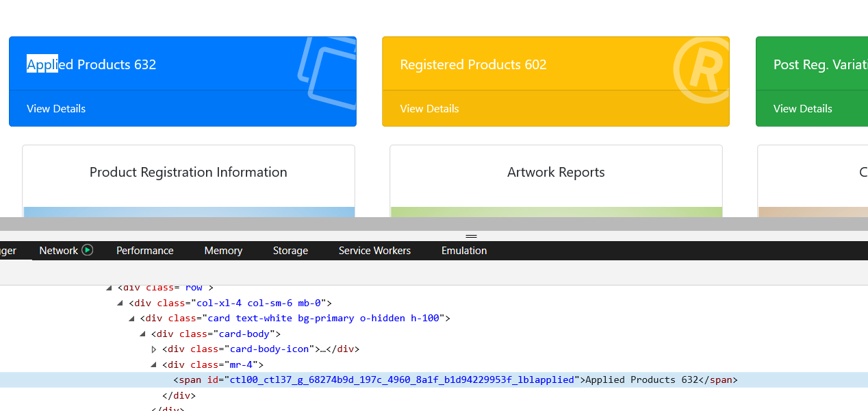
Task: Expand the card-body-icon div element
Action: coord(153,349)
